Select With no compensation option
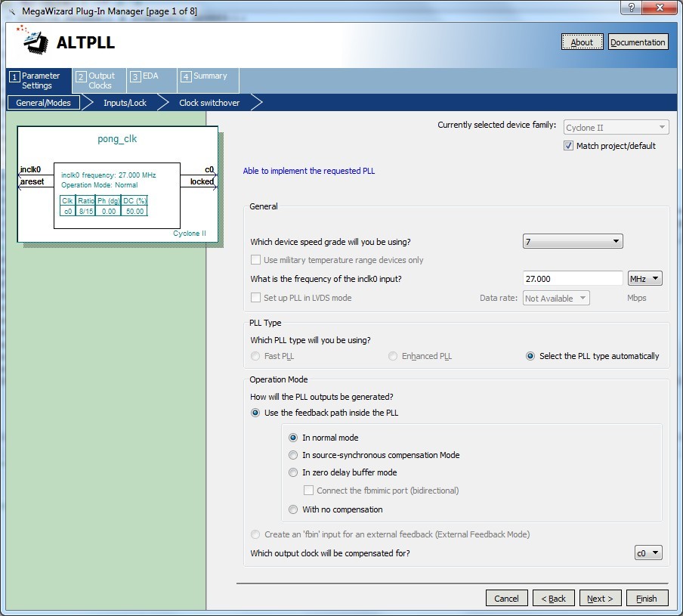The height and width of the screenshot is (616, 683). (x=293, y=509)
